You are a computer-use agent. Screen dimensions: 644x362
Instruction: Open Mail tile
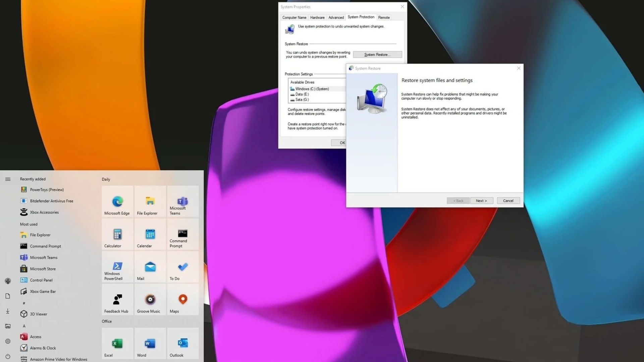coord(150,267)
